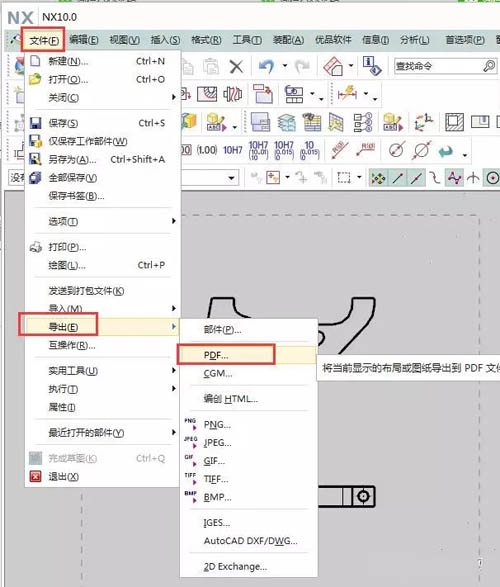Click the Exit red X icon
500x587 pixels.
[x=35, y=477]
